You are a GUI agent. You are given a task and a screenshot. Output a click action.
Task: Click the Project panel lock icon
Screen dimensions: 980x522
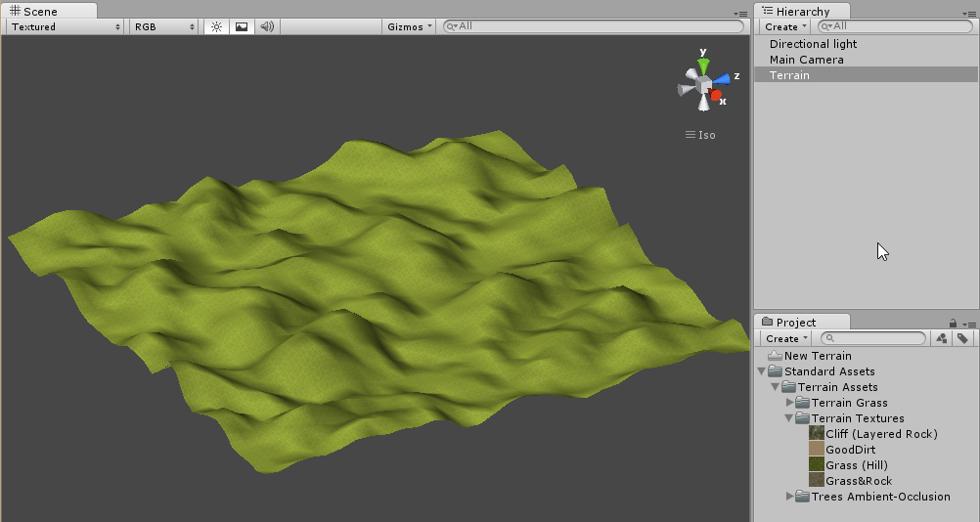(x=953, y=323)
